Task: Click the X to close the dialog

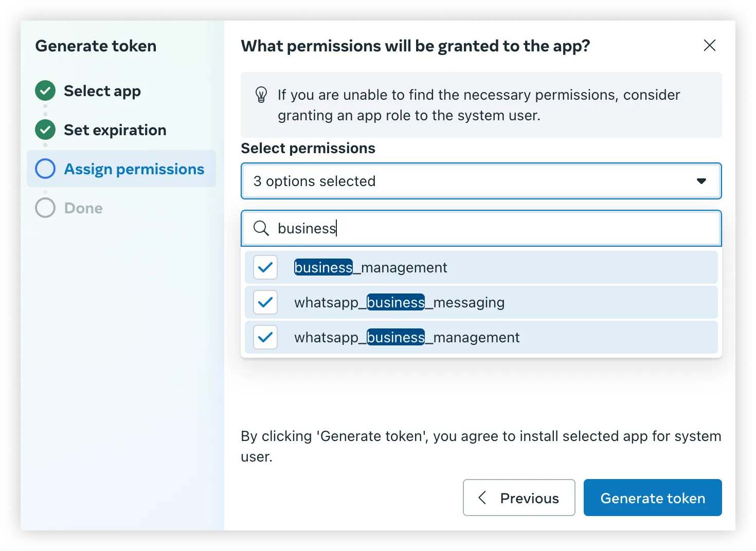Action: [x=710, y=45]
